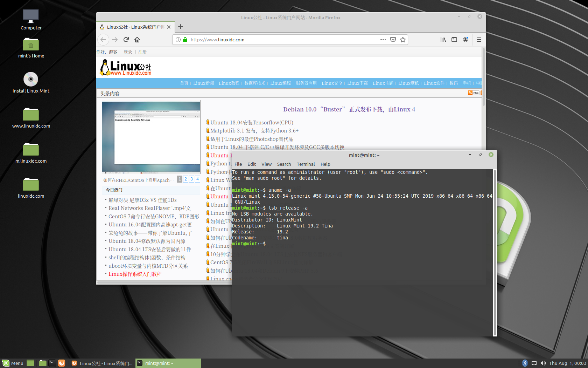The image size is (588, 368).
Task: Open Linux操作系统入门教程 red link
Action: 135,274
